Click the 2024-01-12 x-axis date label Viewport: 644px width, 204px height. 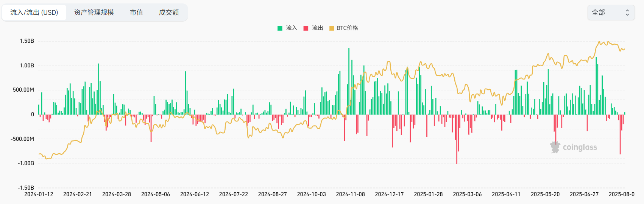(x=39, y=194)
